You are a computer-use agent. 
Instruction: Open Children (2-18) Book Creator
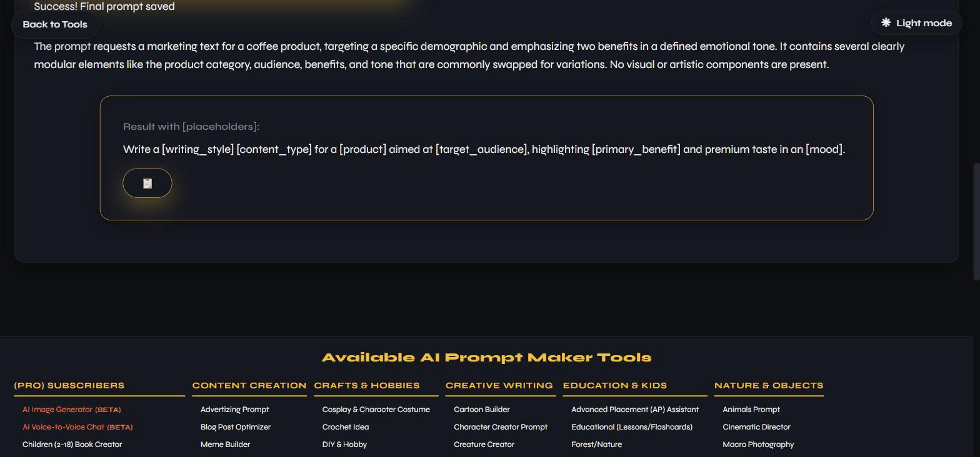72,445
